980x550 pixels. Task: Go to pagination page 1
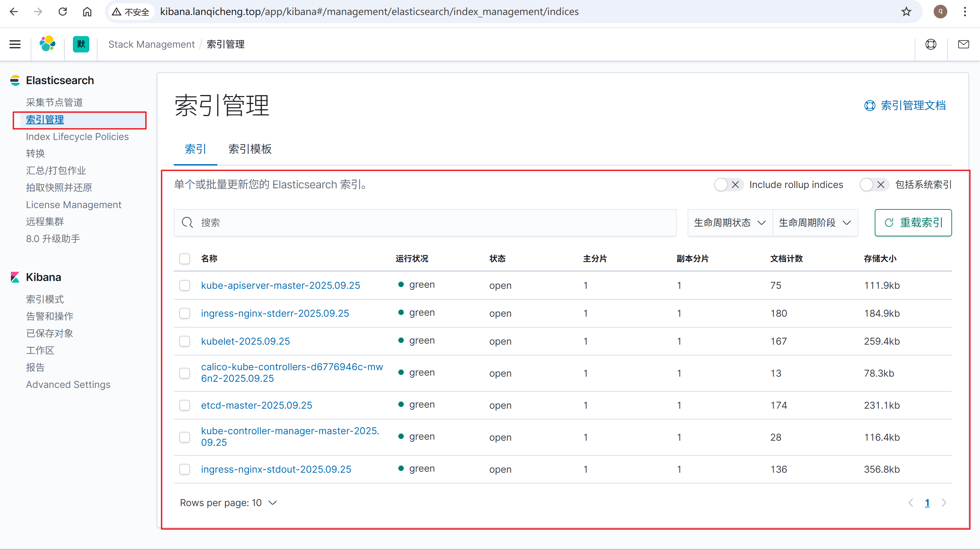pos(927,503)
